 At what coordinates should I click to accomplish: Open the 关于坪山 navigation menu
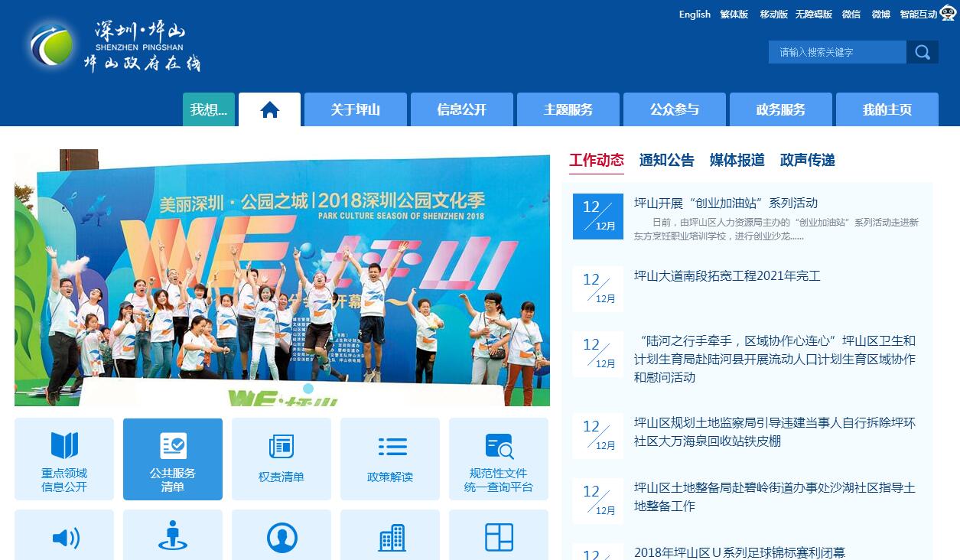tap(356, 109)
